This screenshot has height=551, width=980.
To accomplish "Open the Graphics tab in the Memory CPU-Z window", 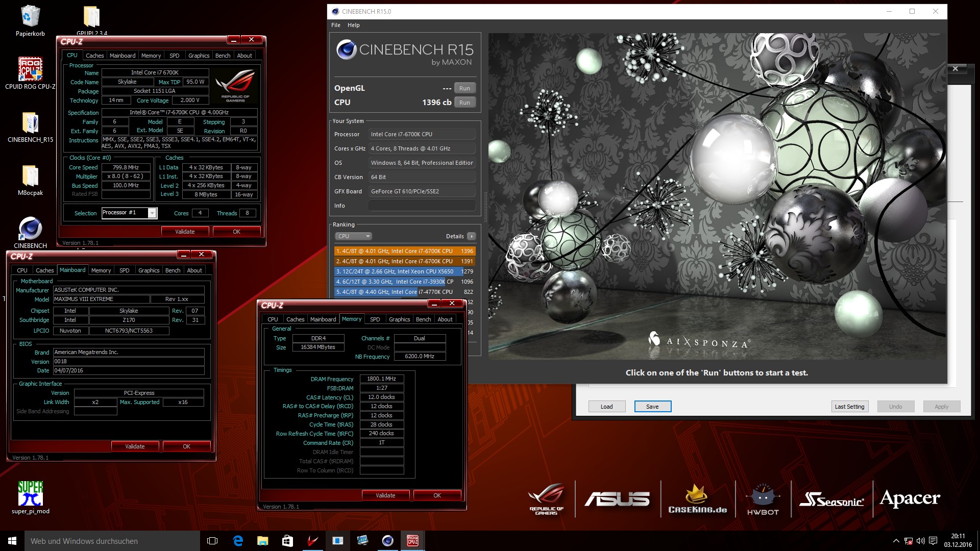I will tap(399, 319).
